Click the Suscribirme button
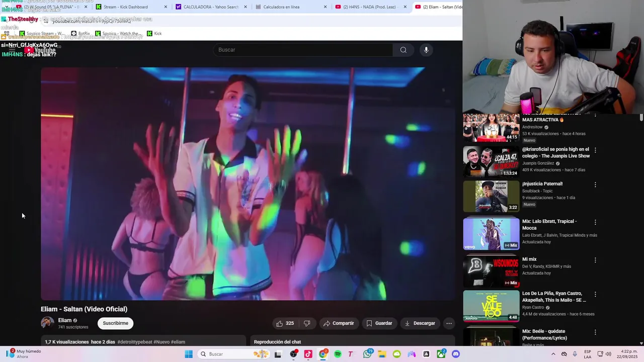Screen dimensions: 644x362 (x=116, y=323)
